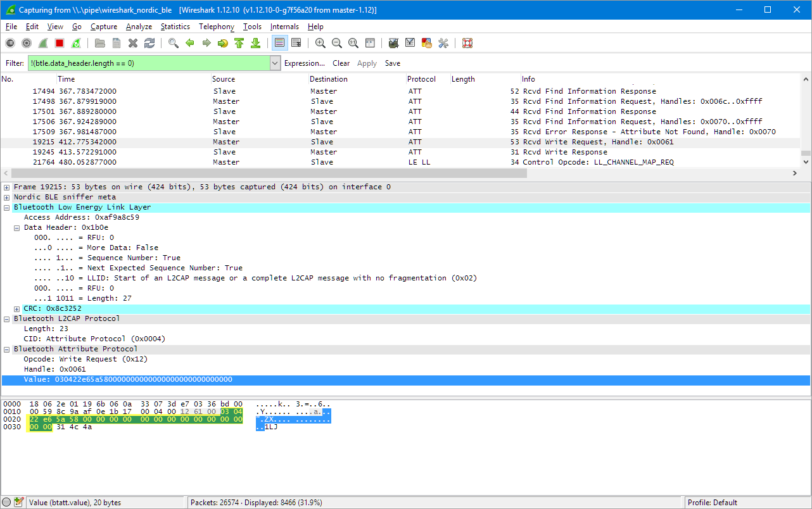Toggle packet list colorize button
Screen dimensions: 812x509
[x=279, y=43]
